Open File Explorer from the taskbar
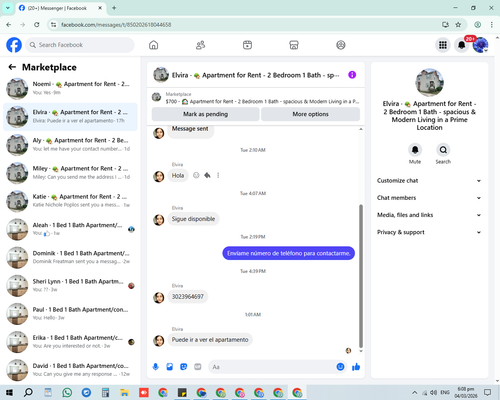 [124, 392]
